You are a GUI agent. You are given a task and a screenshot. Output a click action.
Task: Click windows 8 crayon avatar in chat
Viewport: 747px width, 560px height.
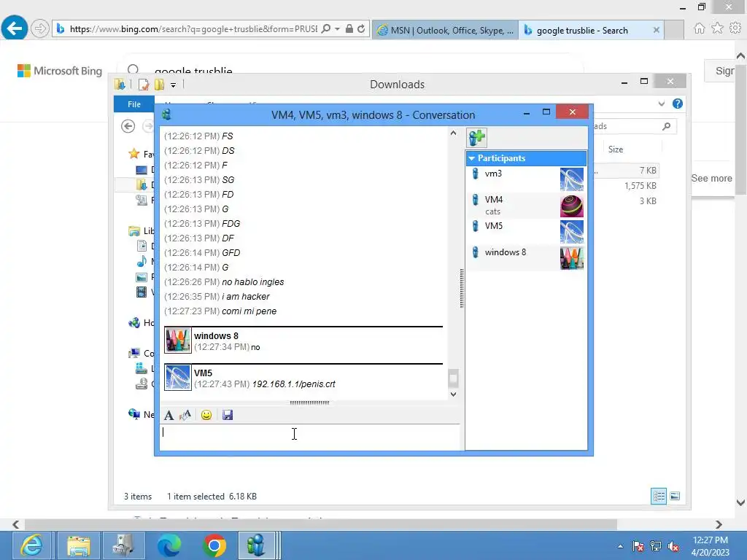pyautogui.click(x=178, y=340)
